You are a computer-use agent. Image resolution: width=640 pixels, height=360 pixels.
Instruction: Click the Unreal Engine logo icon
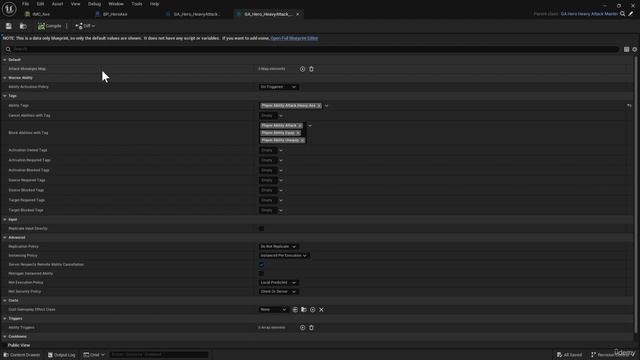click(9, 9)
